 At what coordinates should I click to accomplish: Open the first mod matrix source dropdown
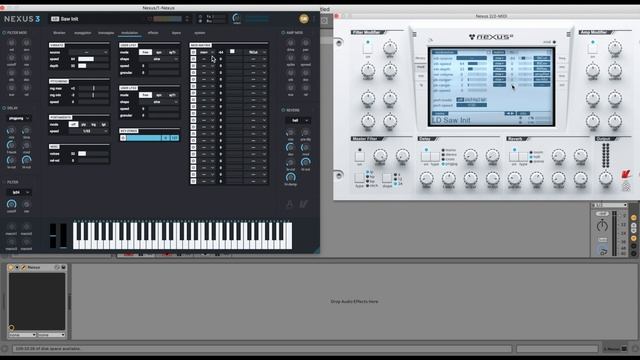pos(207,52)
